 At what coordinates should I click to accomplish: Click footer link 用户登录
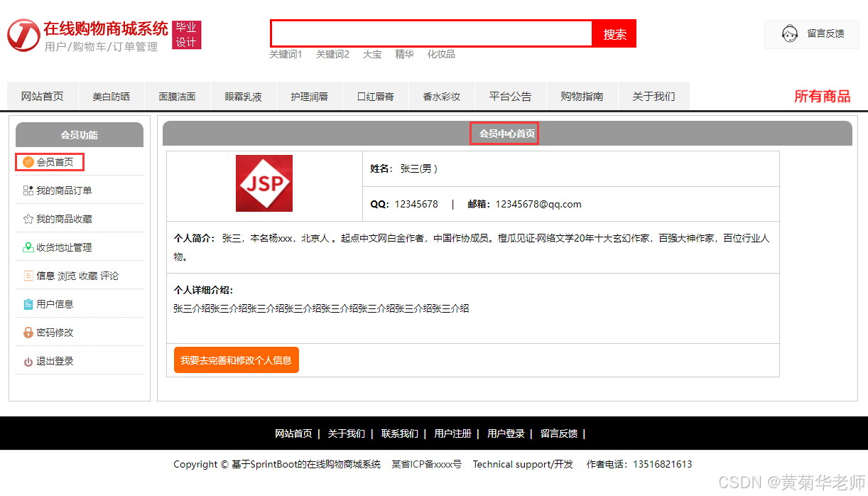(506, 433)
